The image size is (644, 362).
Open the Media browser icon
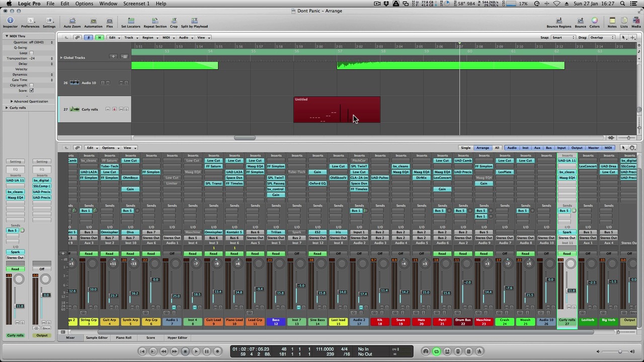coord(636,23)
